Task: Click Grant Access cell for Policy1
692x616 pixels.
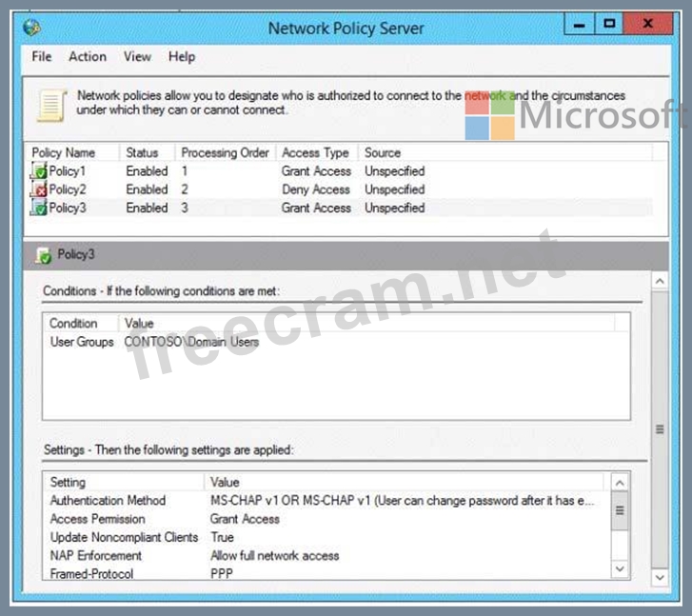Action: [316, 170]
